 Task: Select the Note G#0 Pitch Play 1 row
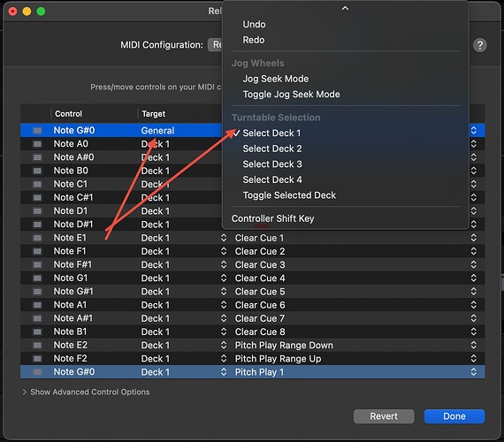tap(253, 372)
